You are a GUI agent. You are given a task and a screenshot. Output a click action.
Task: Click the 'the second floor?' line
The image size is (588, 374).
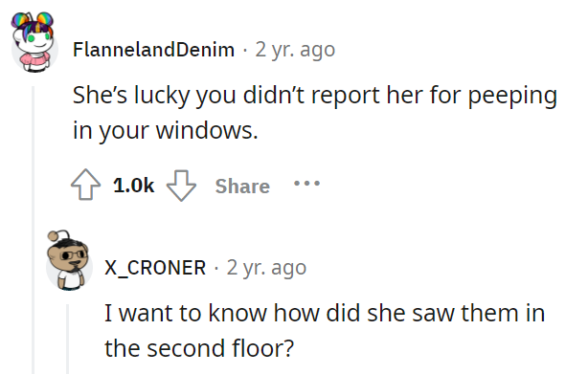[199, 348]
